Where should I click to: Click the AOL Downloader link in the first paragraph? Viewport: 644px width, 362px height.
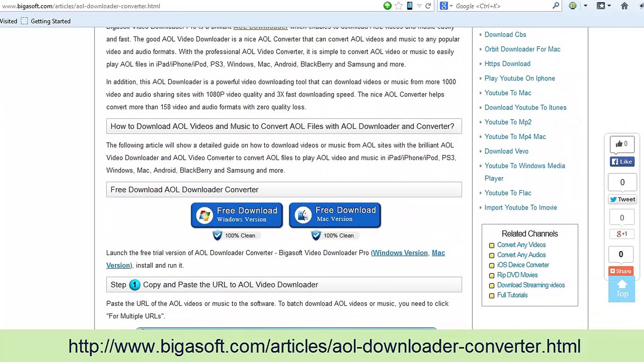260,27
